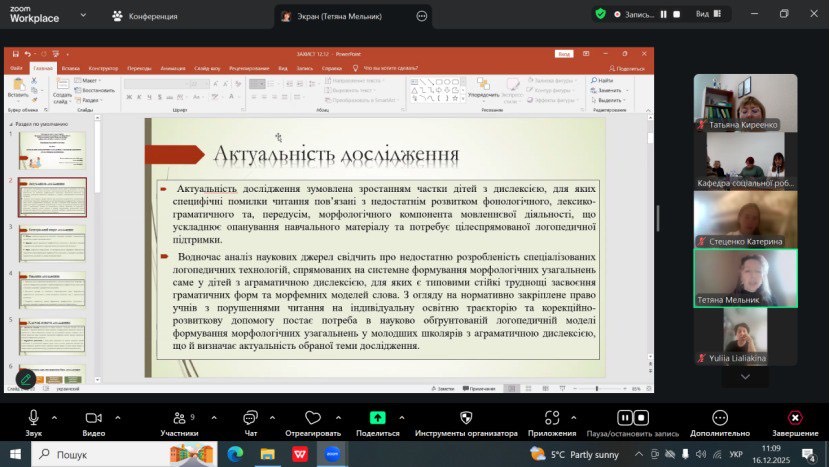
Task: Click the red Завершение end meeting button
Action: tap(795, 418)
